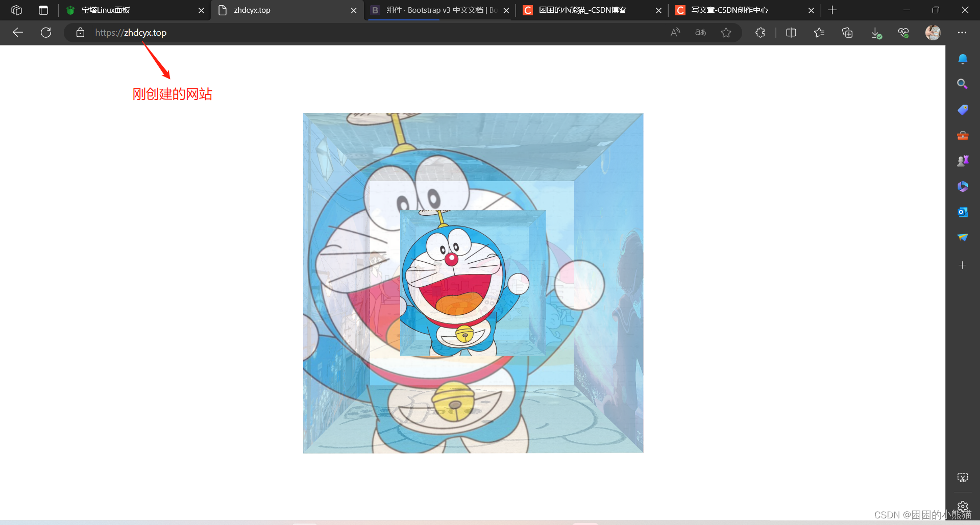
Task: Close the Bootstrap v3 tab
Action: click(x=506, y=10)
